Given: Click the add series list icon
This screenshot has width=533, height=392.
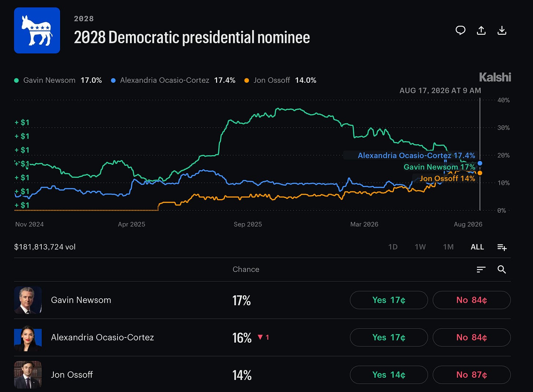Looking at the screenshot, I should [502, 247].
